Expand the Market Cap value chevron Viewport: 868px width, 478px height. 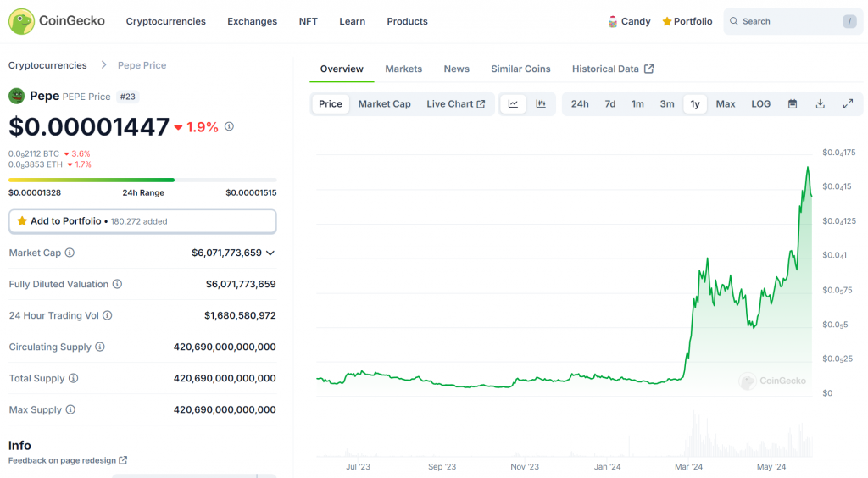[x=270, y=253]
